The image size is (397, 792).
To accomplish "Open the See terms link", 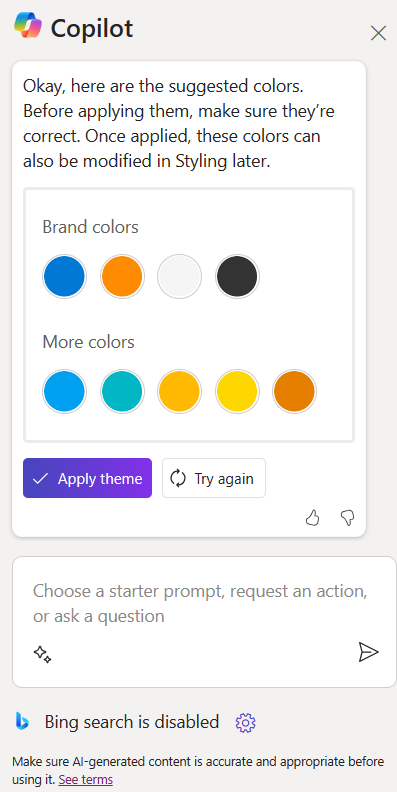I will 85,779.
